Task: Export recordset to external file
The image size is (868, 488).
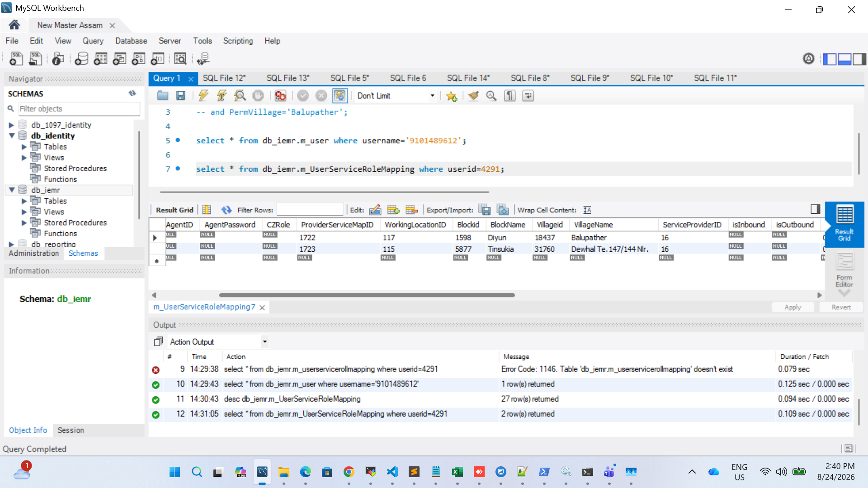Action: pos(484,210)
